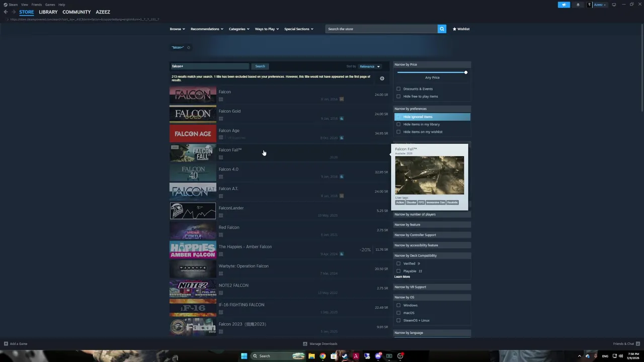Go back with the navigation arrow
This screenshot has height=362, width=644.
6,12
